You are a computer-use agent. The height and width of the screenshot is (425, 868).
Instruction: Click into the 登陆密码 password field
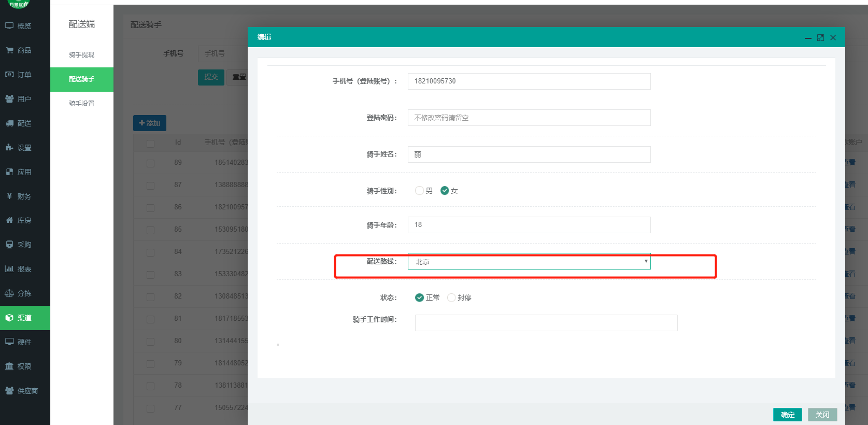click(529, 118)
